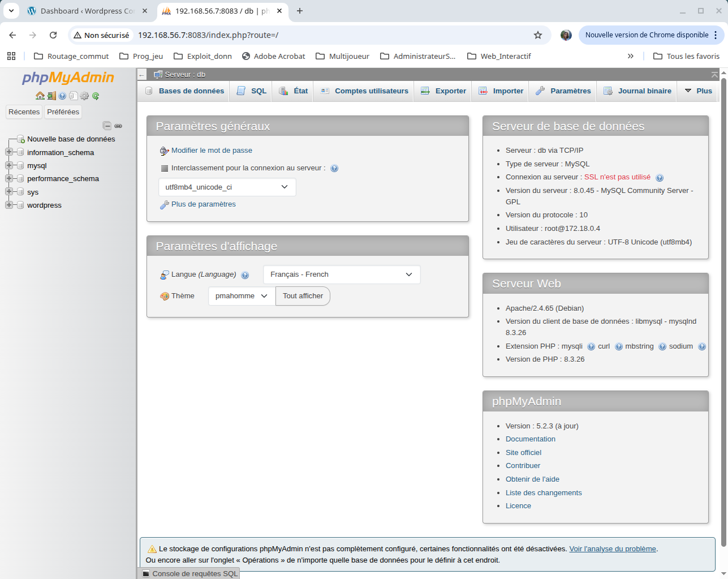This screenshot has height=579, width=728.
Task: Click the Récentes button
Action: 24,111
